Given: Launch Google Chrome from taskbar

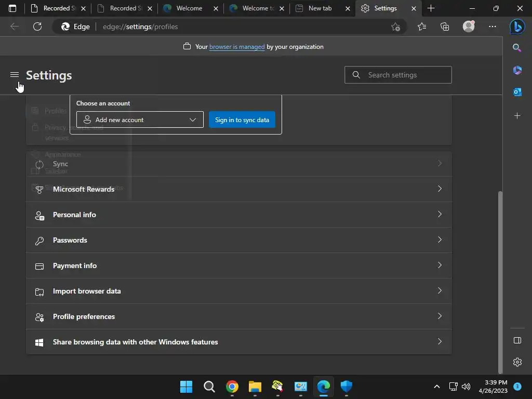Looking at the screenshot, I should [232, 387].
